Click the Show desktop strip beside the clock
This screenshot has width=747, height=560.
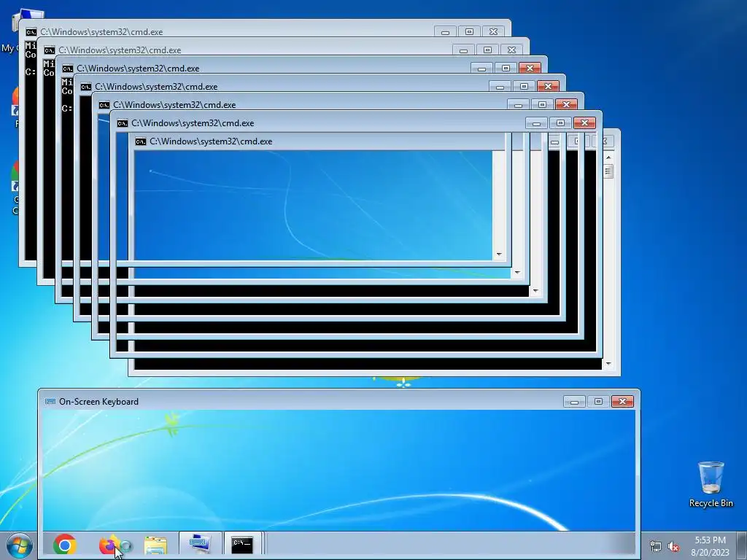742,545
